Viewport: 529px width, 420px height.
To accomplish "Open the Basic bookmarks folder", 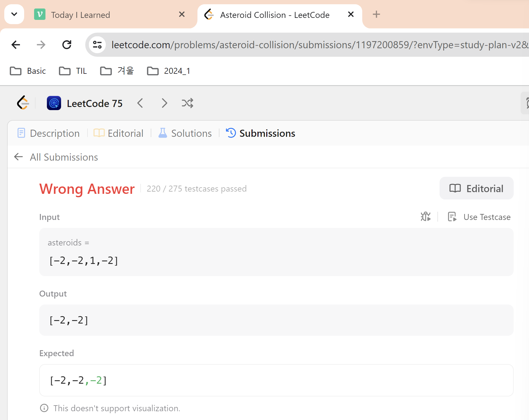I will tap(28, 71).
